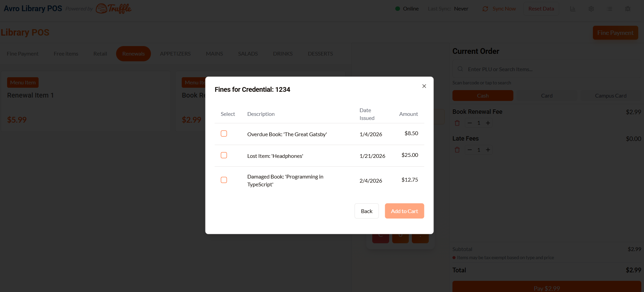Open the list view icon in header

coord(609,9)
